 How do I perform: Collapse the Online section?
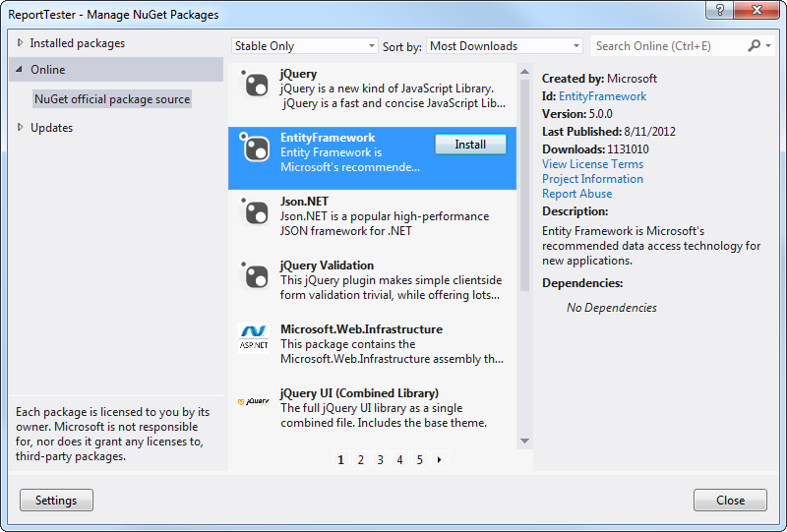click(x=20, y=70)
